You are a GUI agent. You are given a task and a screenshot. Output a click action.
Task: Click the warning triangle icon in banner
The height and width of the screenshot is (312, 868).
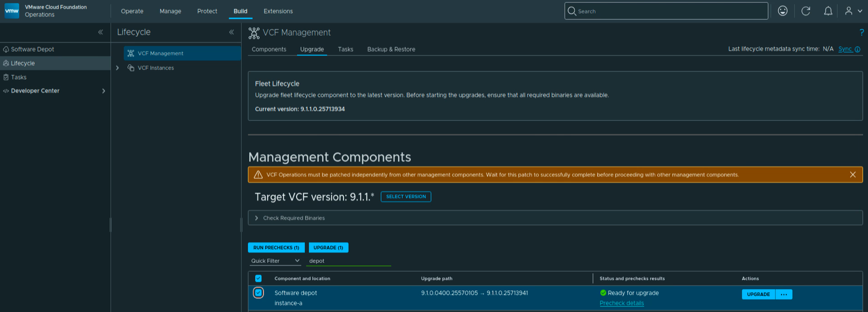click(x=258, y=174)
